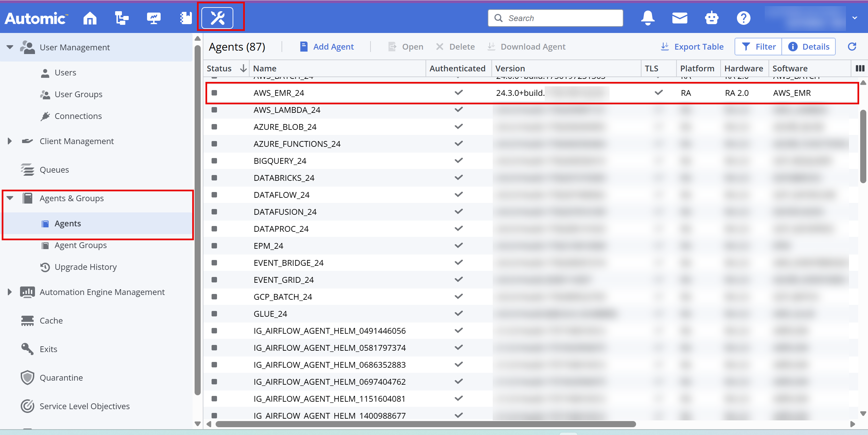Toggle the Details pane button
The width and height of the screenshot is (868, 435).
809,47
